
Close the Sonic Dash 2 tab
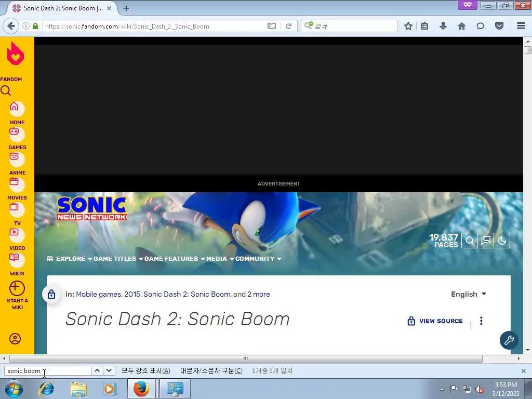tap(109, 8)
